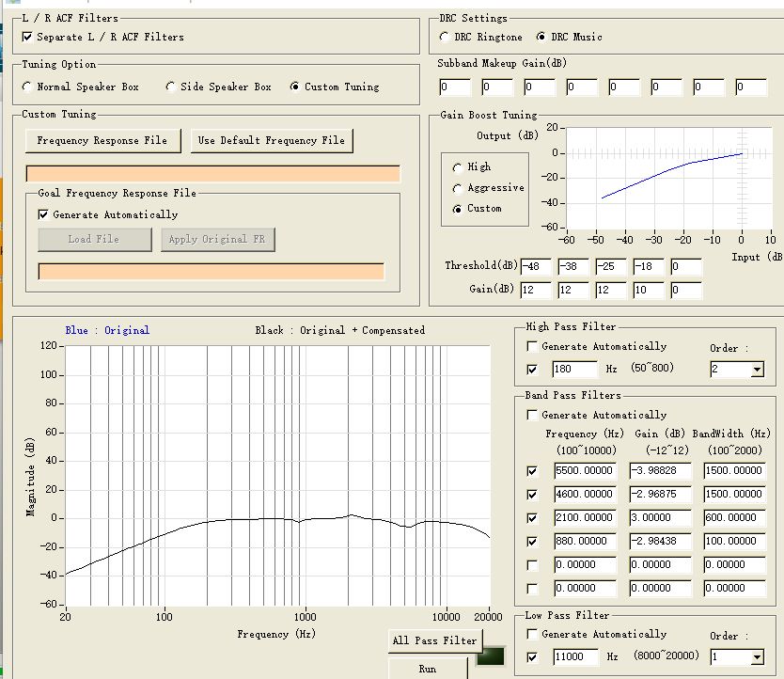Edit the -38 threshold field
This screenshot has height=679, width=784.
[573, 266]
